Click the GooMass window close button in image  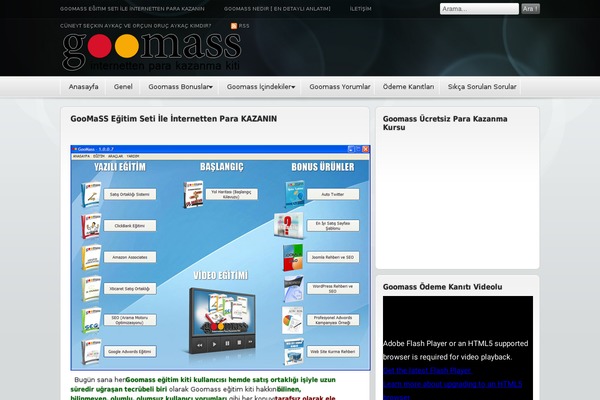point(365,149)
